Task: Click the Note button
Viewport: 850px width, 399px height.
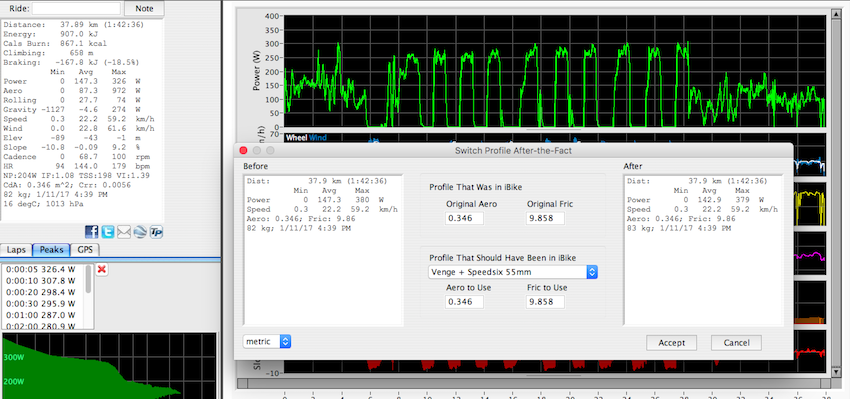Action: click(x=144, y=9)
